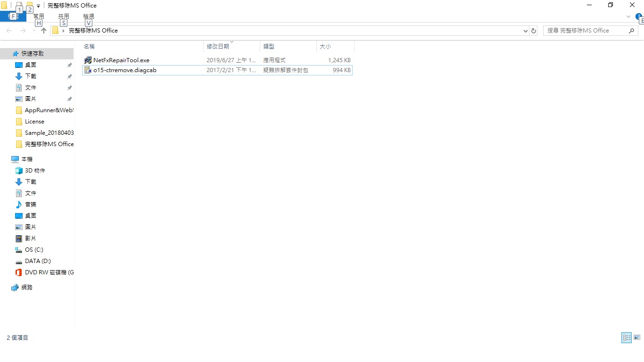Sort by the 類型 column header
644x362 pixels.
click(x=288, y=46)
